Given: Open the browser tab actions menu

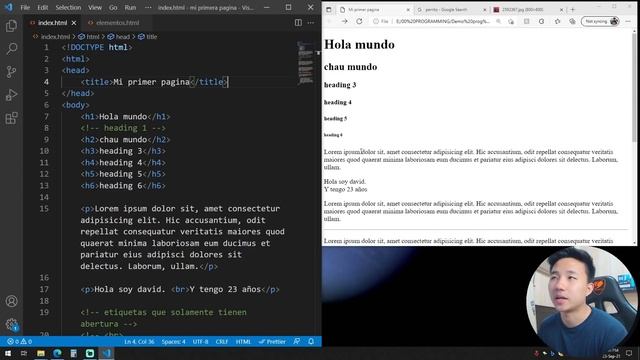Looking at the screenshot, I should coord(329,9).
